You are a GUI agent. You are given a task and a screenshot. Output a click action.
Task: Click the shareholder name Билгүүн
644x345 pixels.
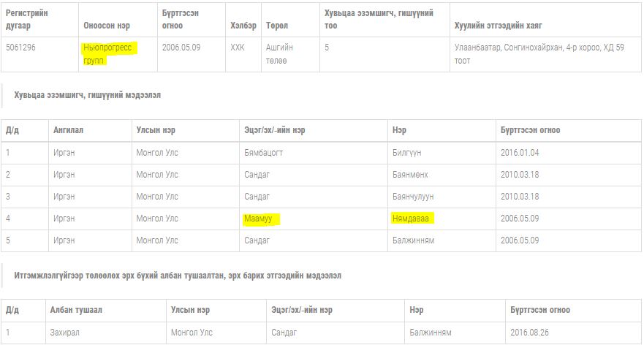[x=406, y=152]
